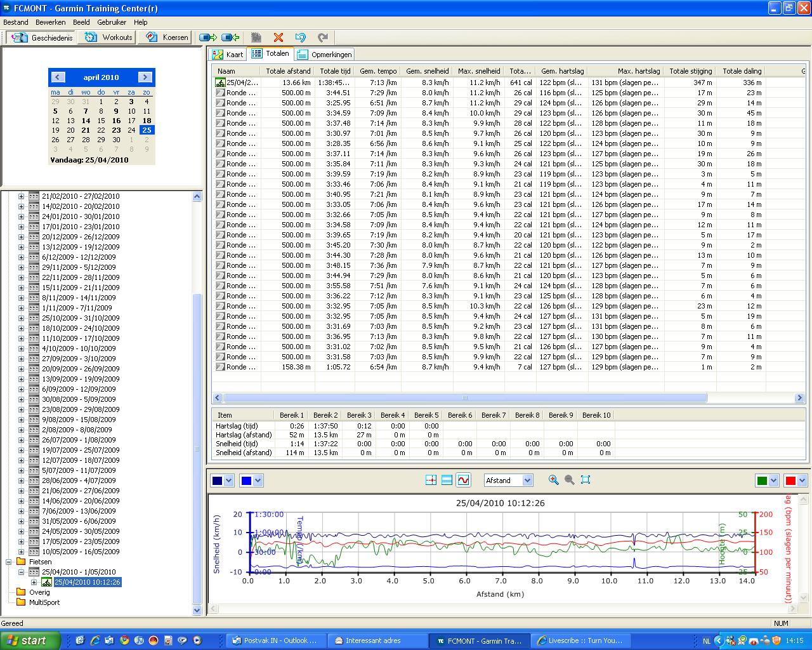Image resolution: width=812 pixels, height=650 pixels.
Task: Select the 19/07/2009 - 25/07/2009 week
Action: click(81, 450)
